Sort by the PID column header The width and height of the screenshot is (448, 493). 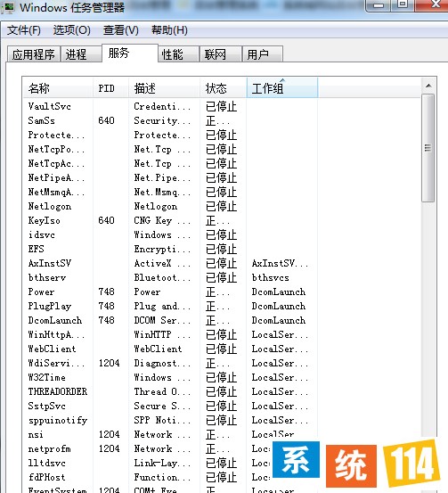click(111, 88)
